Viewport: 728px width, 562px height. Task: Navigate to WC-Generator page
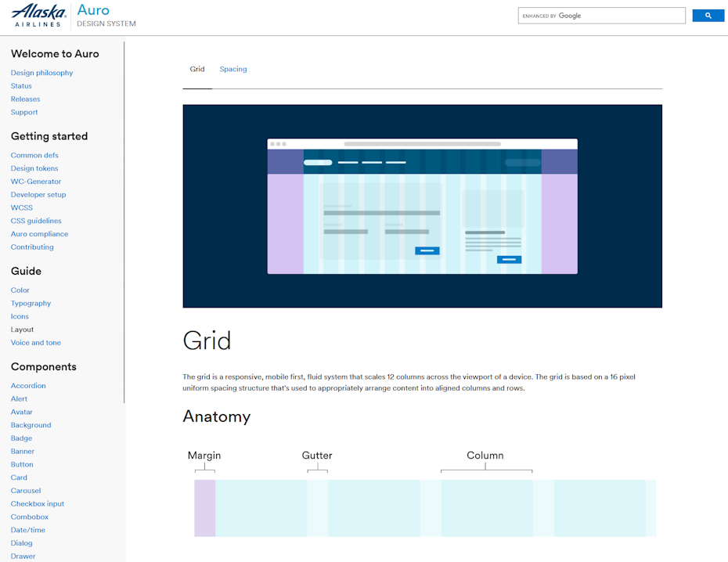tap(36, 182)
